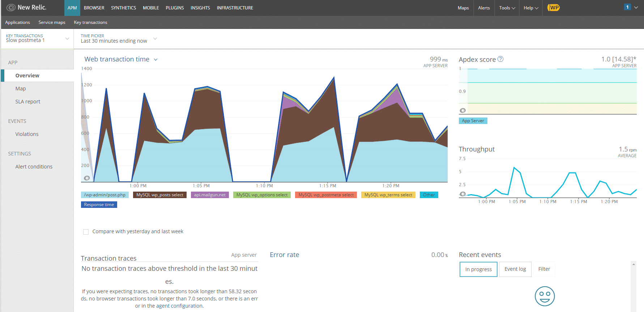Click the MySQL wp_postmeta select color swatch
Image resolution: width=644 pixels, height=312 pixels.
[326, 195]
